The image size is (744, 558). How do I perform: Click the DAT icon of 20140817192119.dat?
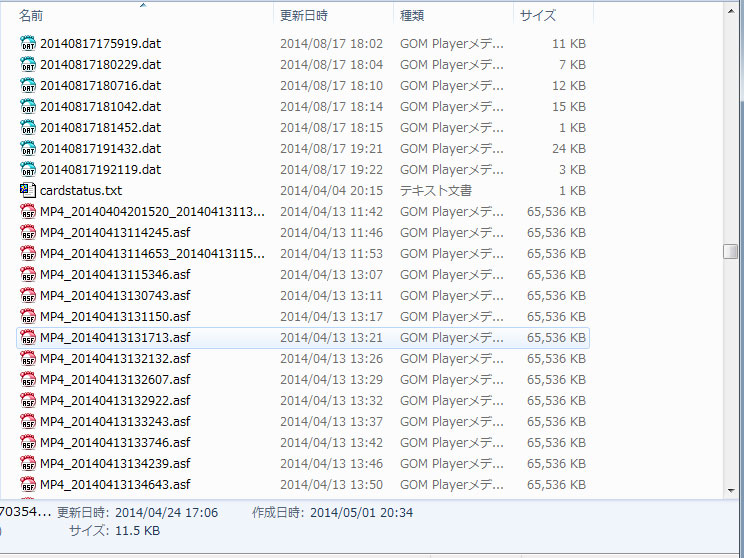tap(28, 169)
